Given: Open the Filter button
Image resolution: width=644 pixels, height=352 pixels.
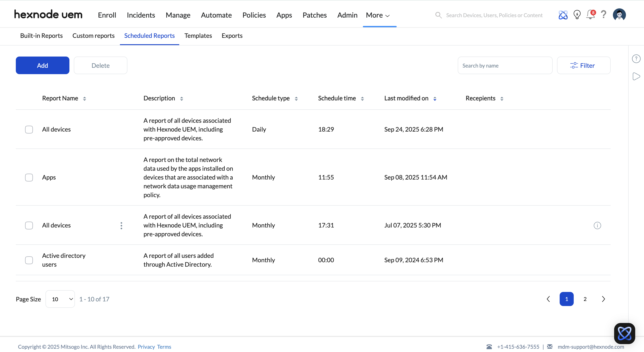Looking at the screenshot, I should (x=584, y=65).
